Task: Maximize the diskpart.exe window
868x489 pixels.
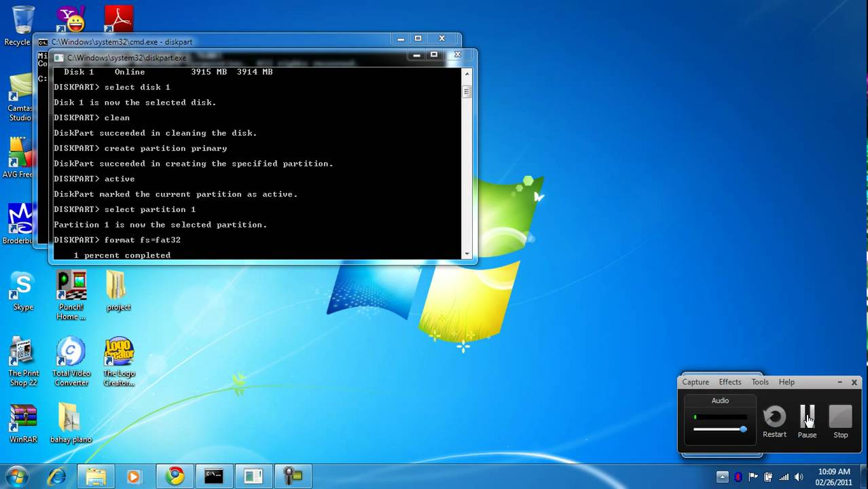Action: coord(434,55)
